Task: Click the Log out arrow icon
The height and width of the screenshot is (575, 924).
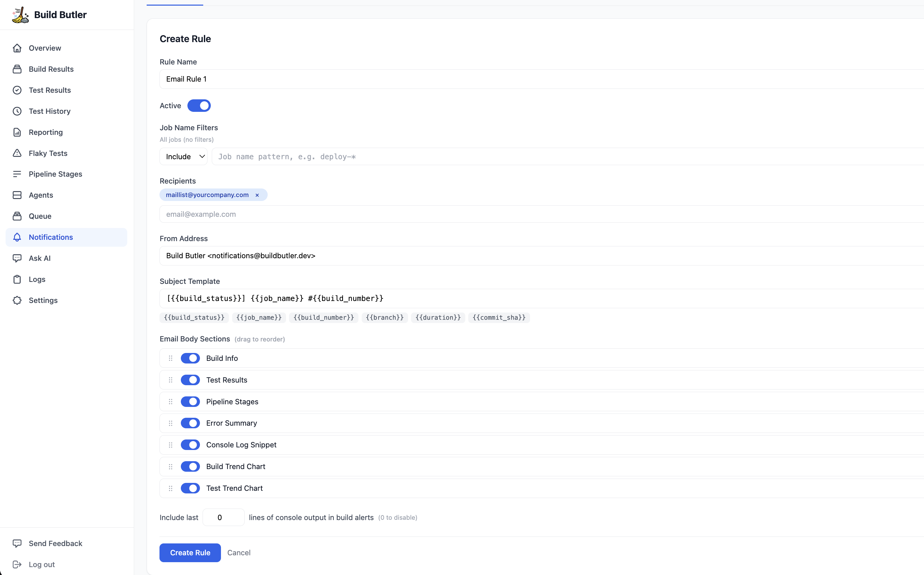Action: 17,564
